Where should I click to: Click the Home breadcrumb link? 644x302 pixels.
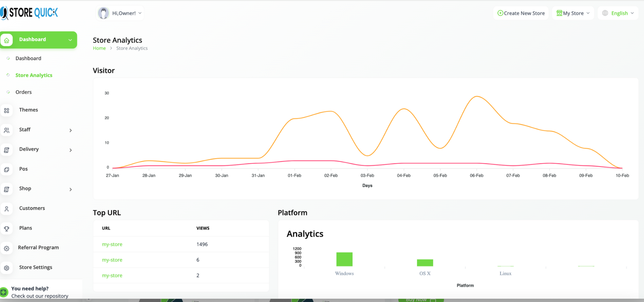[99, 48]
